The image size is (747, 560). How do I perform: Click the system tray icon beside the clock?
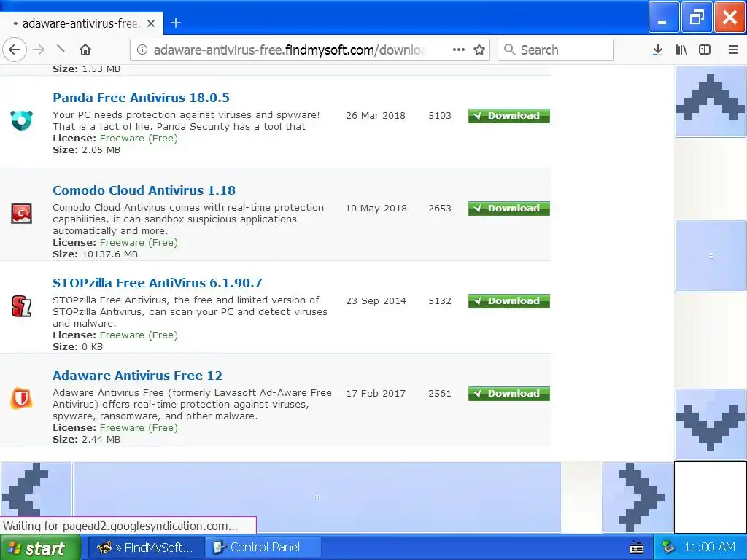click(668, 548)
